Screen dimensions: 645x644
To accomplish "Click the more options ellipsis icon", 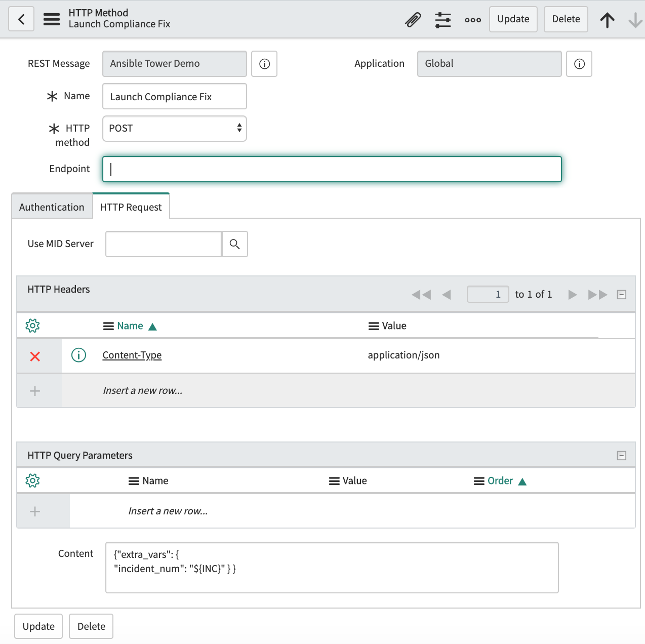I will click(x=472, y=19).
